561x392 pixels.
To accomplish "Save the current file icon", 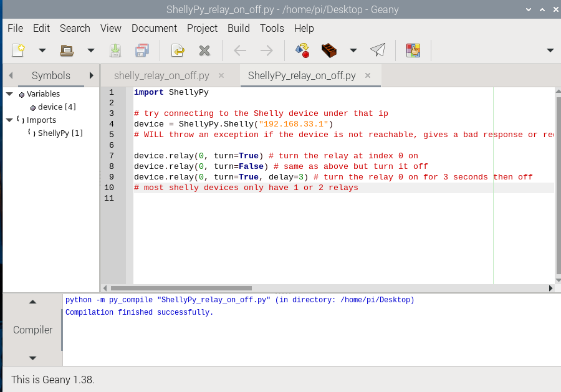I will (115, 50).
